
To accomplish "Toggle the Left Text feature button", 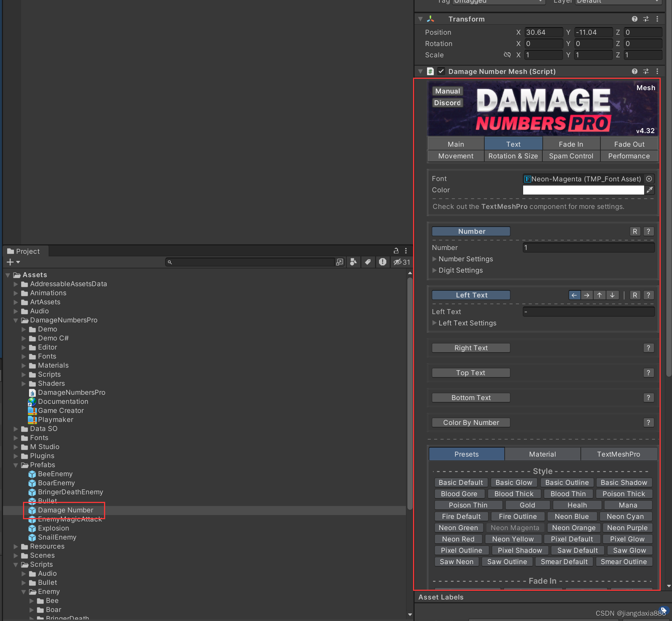I will click(471, 295).
